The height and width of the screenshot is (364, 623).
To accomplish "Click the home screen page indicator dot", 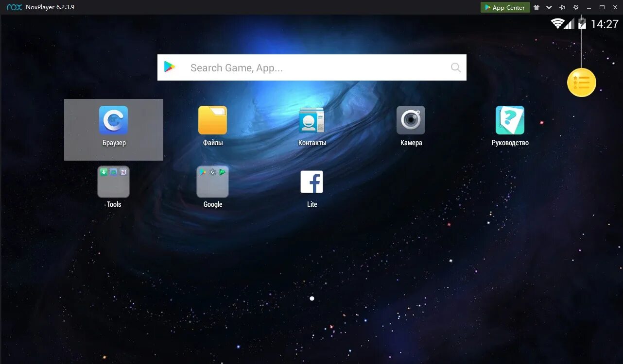I will (x=312, y=298).
